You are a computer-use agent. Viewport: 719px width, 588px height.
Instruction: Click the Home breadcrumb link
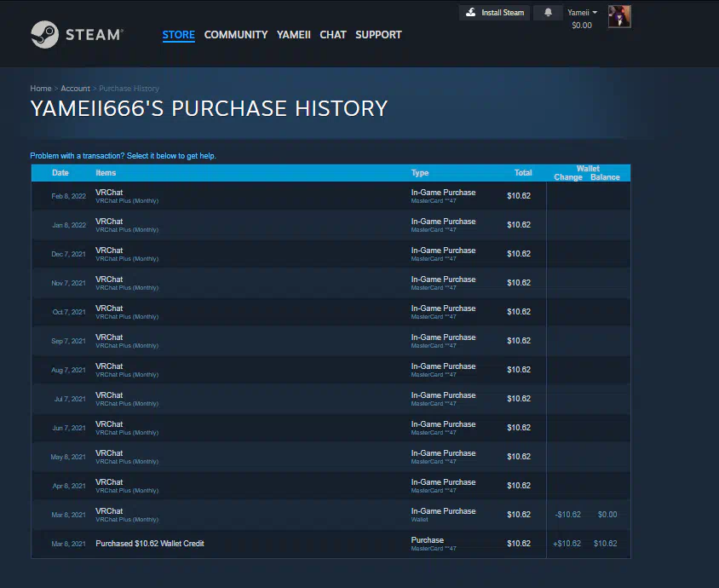point(41,89)
